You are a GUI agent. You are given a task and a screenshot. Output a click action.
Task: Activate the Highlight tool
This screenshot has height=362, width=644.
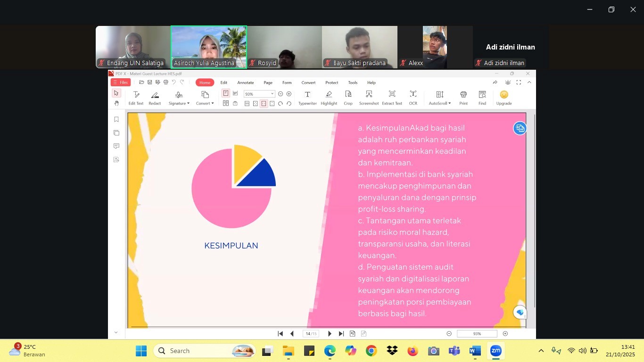(329, 97)
